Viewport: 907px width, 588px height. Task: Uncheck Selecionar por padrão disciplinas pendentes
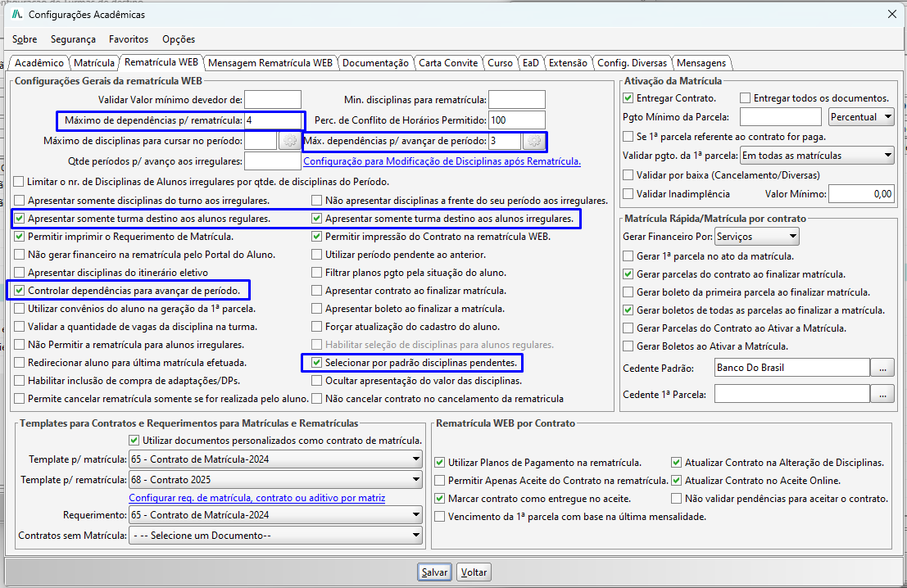tap(316, 363)
